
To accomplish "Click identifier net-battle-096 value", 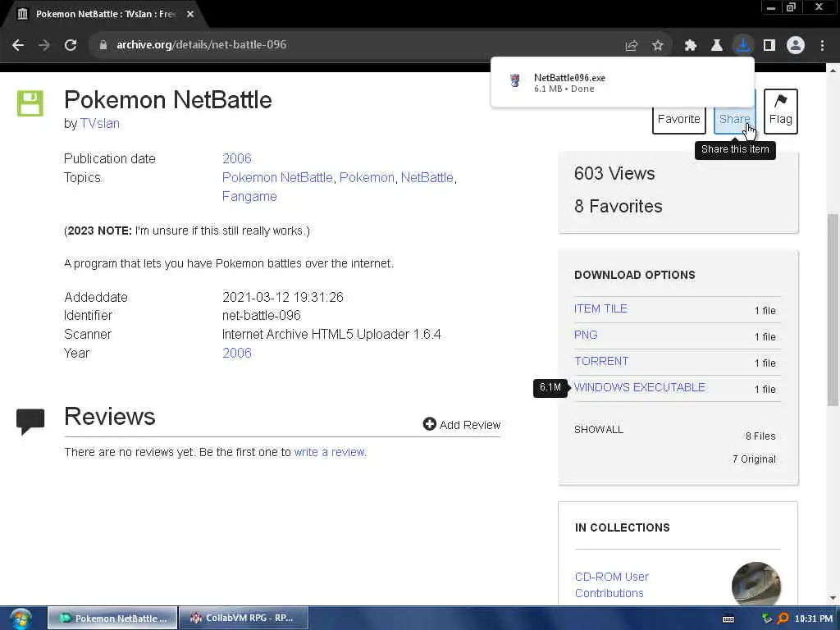I will coord(262,316).
